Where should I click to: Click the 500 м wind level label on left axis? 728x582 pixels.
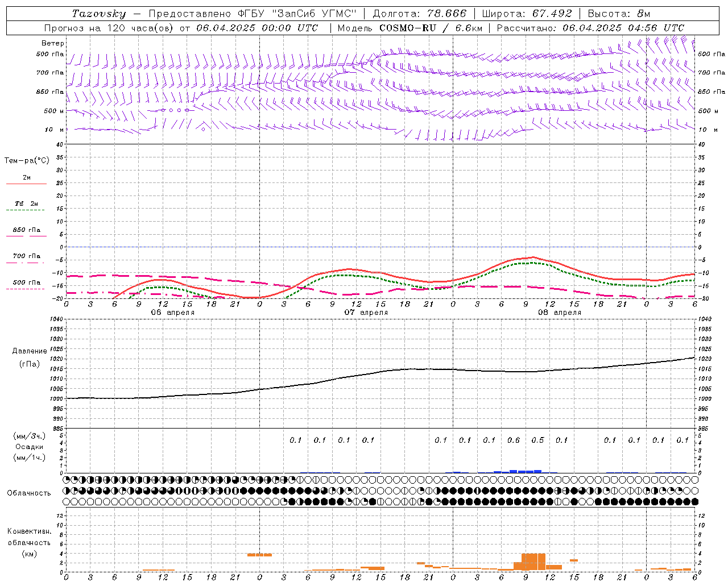pos(54,111)
